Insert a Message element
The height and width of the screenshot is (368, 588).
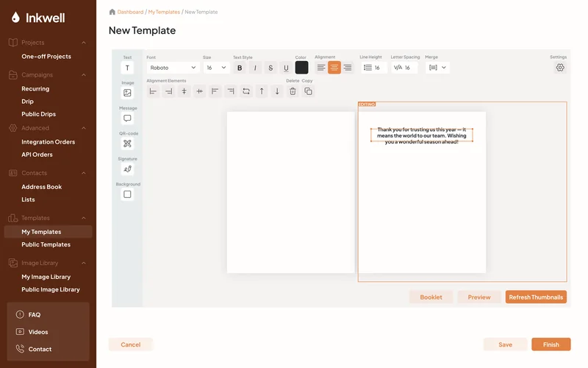(x=127, y=118)
